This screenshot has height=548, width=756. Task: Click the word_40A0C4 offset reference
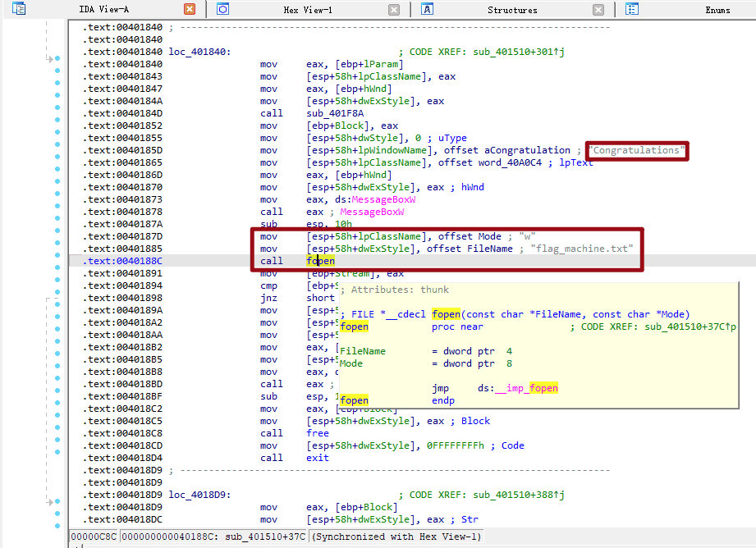click(510, 162)
